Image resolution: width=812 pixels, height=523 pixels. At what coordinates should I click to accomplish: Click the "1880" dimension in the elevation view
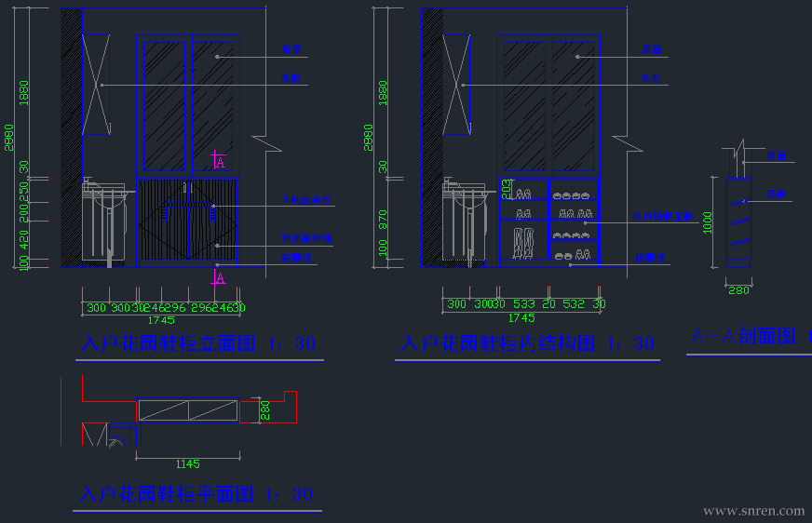(24, 93)
